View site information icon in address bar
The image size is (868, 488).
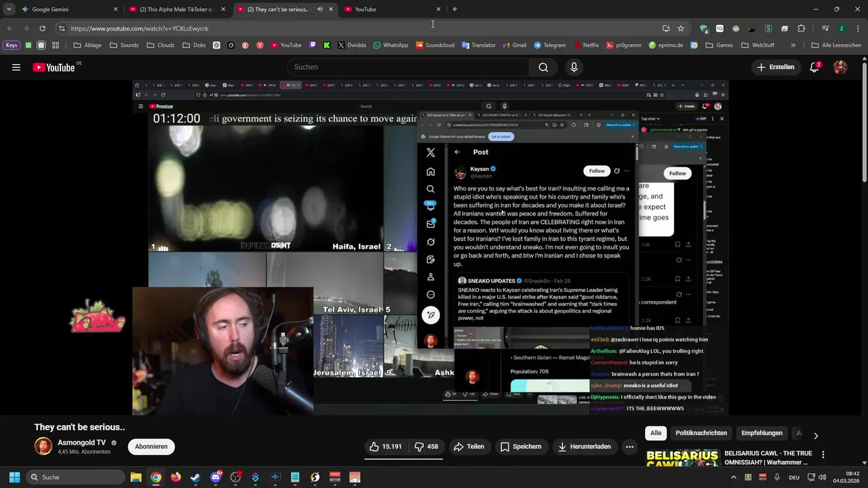tap(62, 28)
